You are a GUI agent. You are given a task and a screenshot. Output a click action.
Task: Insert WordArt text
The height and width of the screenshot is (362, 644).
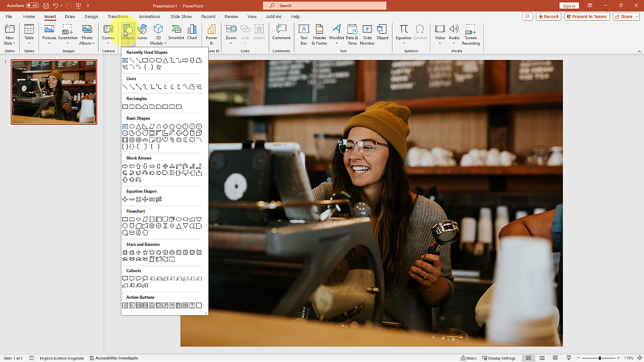click(x=337, y=33)
